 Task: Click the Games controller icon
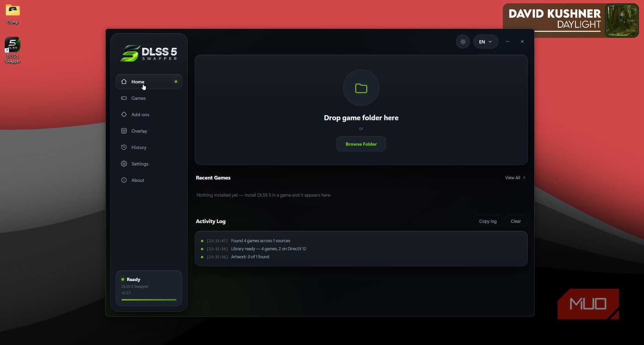(x=124, y=98)
